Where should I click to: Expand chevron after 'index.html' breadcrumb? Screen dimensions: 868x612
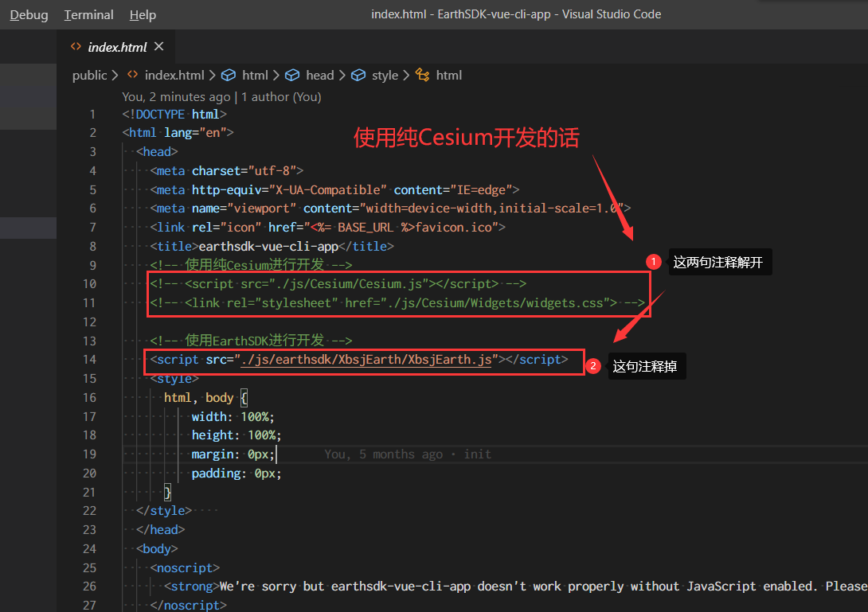coord(212,76)
